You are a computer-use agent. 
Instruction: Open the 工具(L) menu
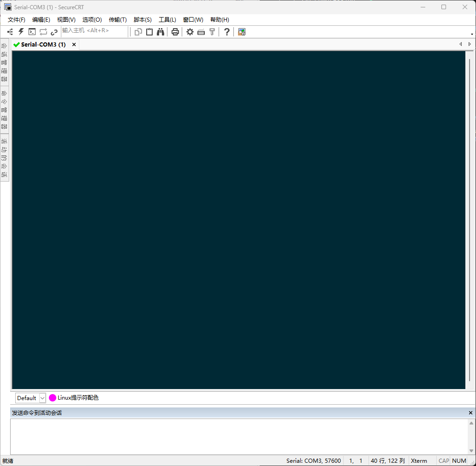(x=167, y=20)
